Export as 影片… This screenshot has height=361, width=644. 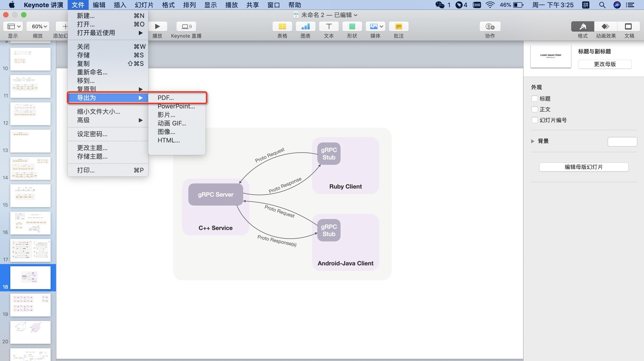(177, 115)
